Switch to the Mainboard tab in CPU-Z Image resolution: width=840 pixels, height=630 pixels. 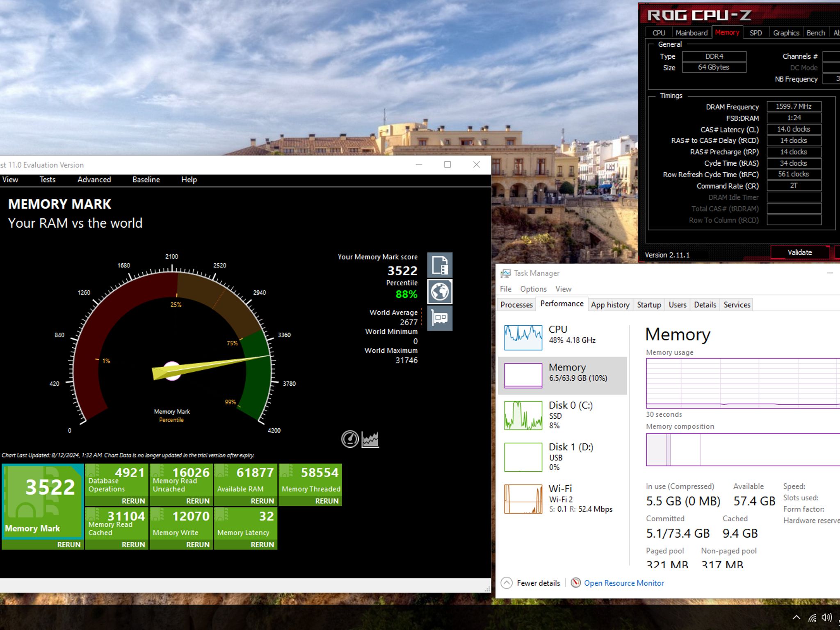point(692,33)
